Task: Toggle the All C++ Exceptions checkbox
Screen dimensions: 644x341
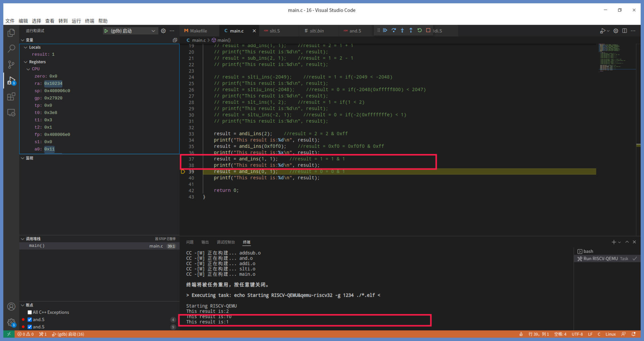Action: [30, 312]
